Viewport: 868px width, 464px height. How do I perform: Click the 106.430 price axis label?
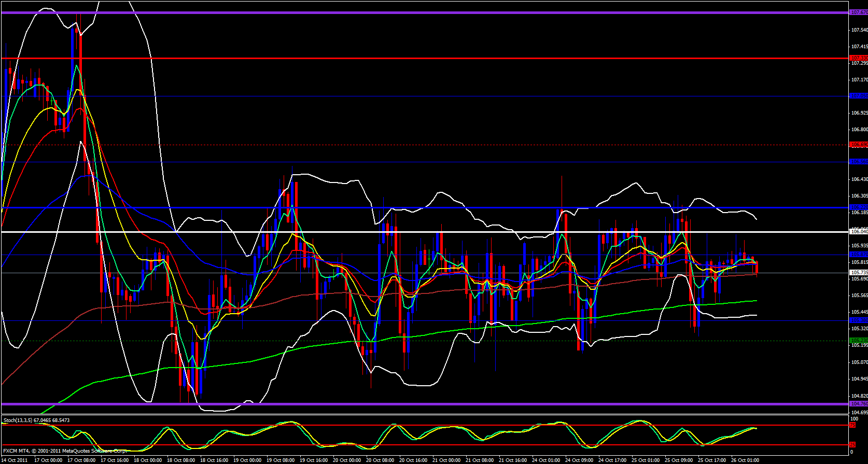(859, 179)
